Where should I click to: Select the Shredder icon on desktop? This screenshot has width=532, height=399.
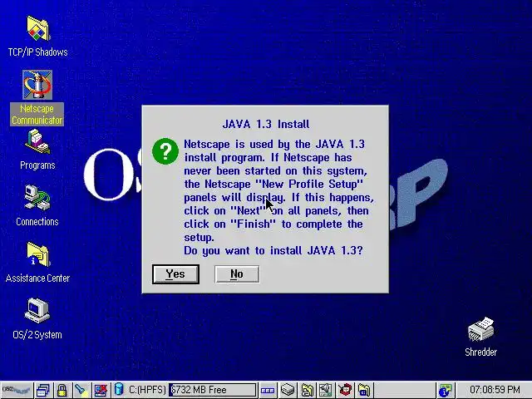coord(480,329)
